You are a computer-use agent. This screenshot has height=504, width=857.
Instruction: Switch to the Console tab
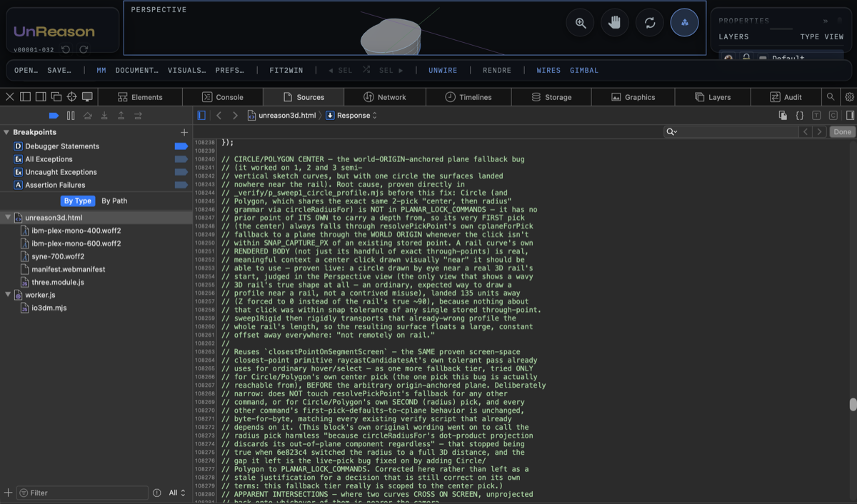[223, 97]
